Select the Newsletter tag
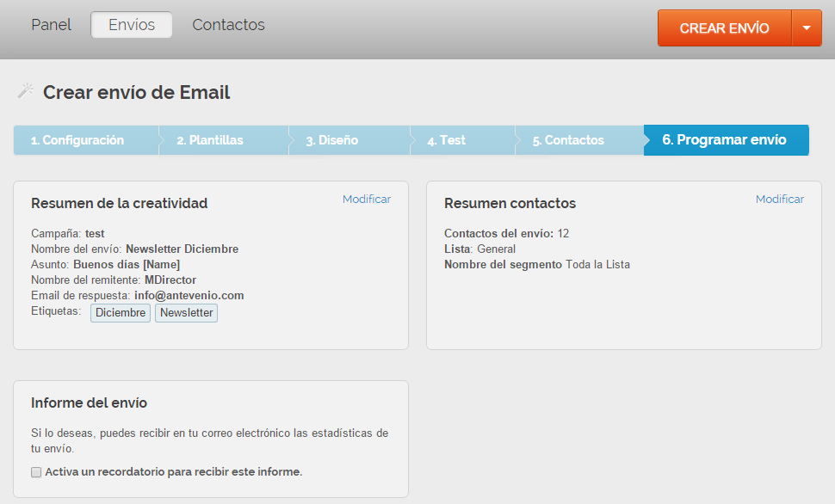This screenshot has width=835, height=504. tap(186, 313)
